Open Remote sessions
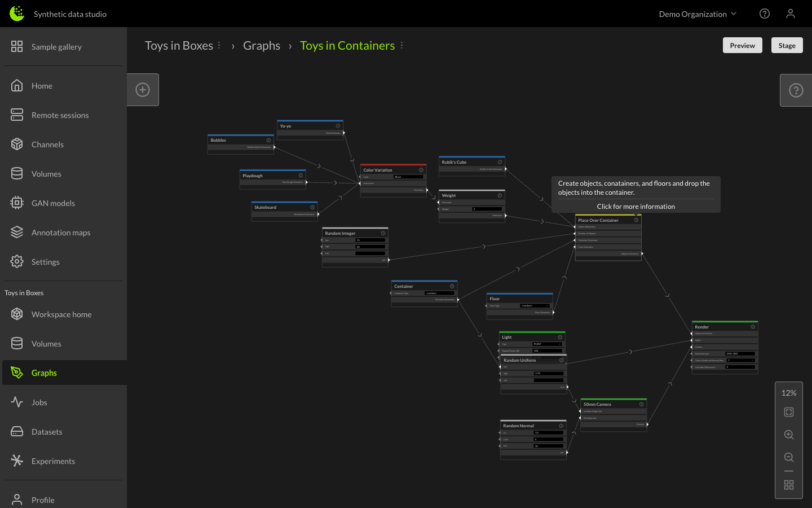This screenshot has width=812, height=508. (x=60, y=115)
